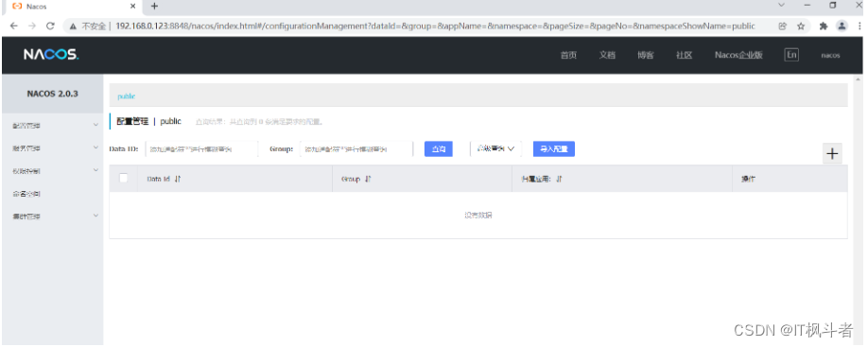Click the NACOS logo in the header
The image size is (868, 347).
(x=51, y=54)
